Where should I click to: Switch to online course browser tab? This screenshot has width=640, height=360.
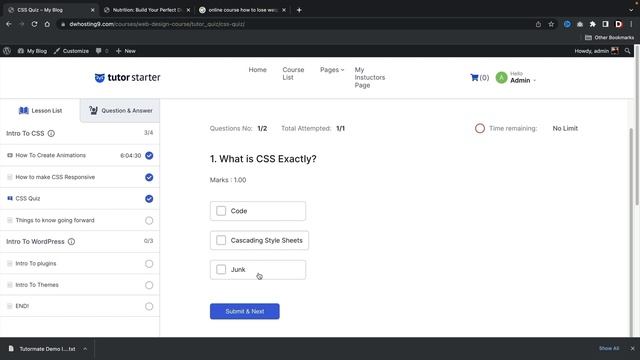pos(243,10)
